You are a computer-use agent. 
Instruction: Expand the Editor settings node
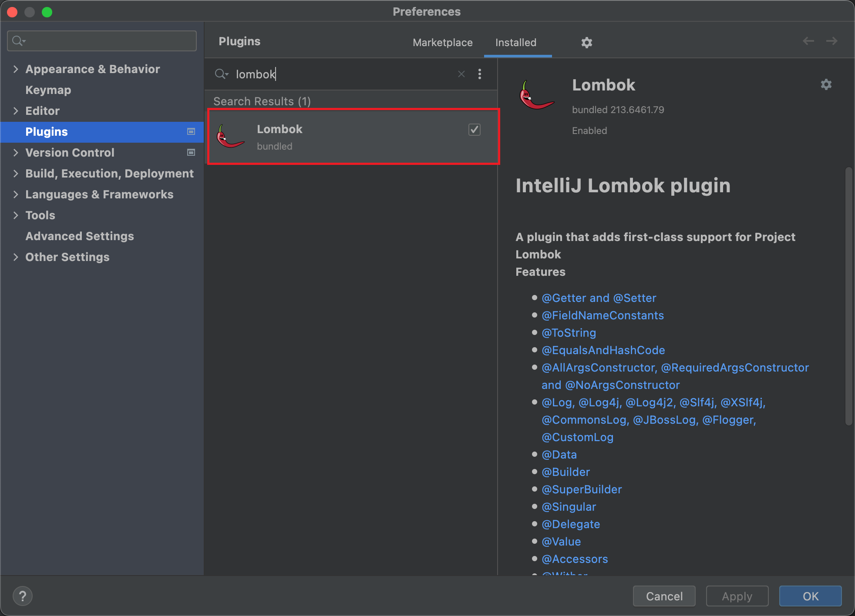coord(16,110)
